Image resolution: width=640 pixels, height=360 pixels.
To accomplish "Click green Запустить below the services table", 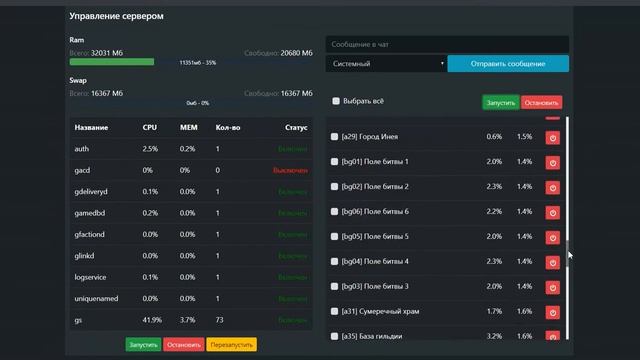I will click(x=143, y=344).
